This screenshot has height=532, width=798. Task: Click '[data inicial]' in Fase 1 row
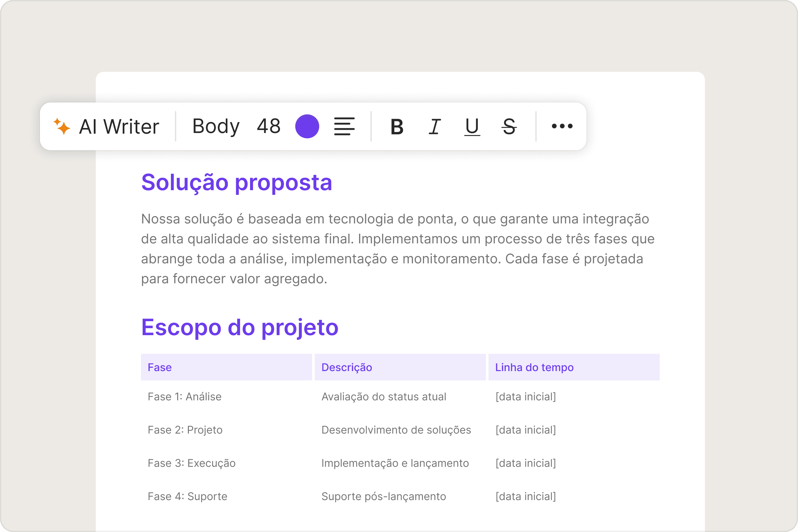point(526,397)
